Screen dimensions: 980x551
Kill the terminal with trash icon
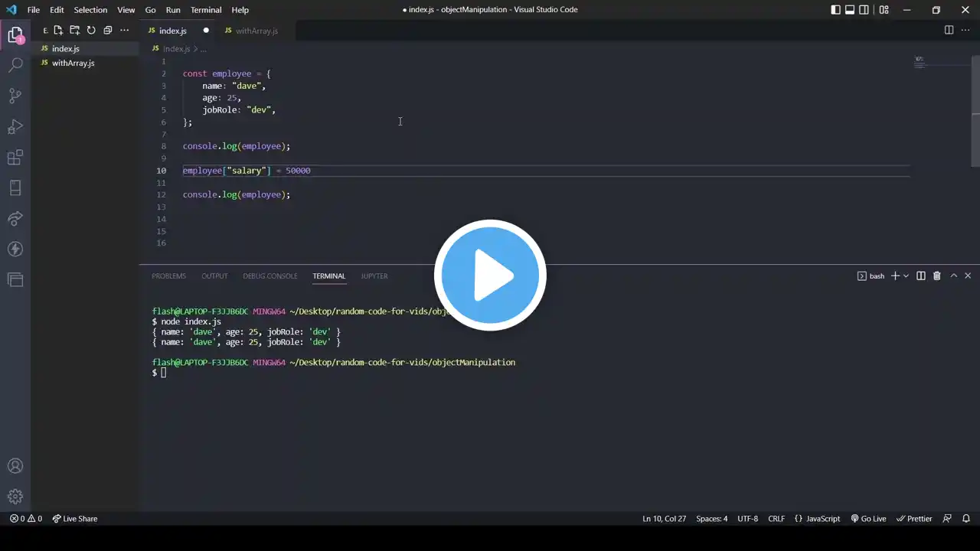pyautogui.click(x=937, y=276)
